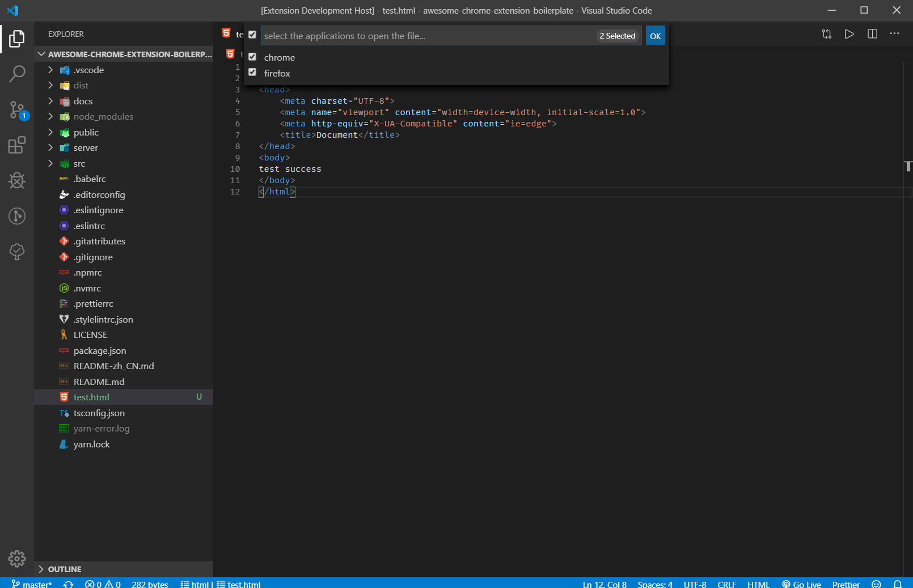Expand the dist folder
The width and height of the screenshot is (913, 588).
click(124, 86)
